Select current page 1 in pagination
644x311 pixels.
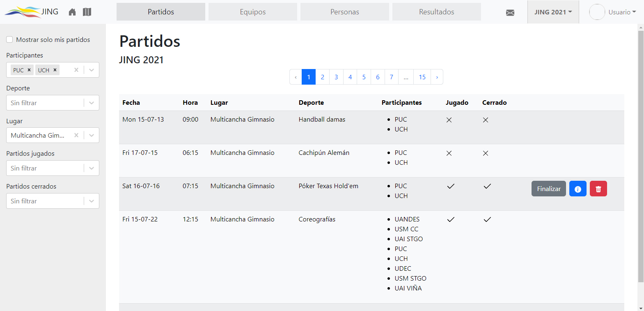click(x=309, y=77)
